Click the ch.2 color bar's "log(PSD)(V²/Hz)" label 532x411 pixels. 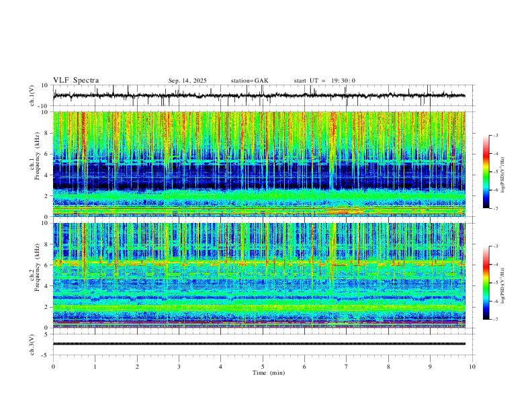tap(503, 285)
